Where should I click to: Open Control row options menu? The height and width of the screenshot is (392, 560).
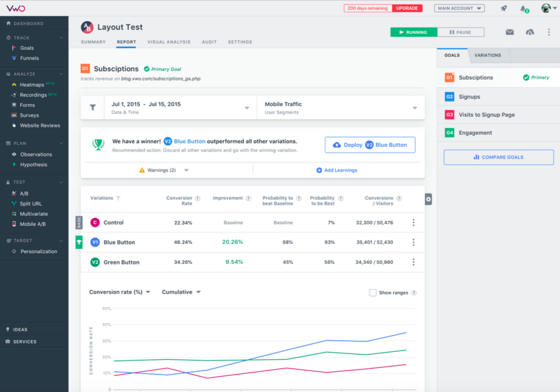click(414, 223)
